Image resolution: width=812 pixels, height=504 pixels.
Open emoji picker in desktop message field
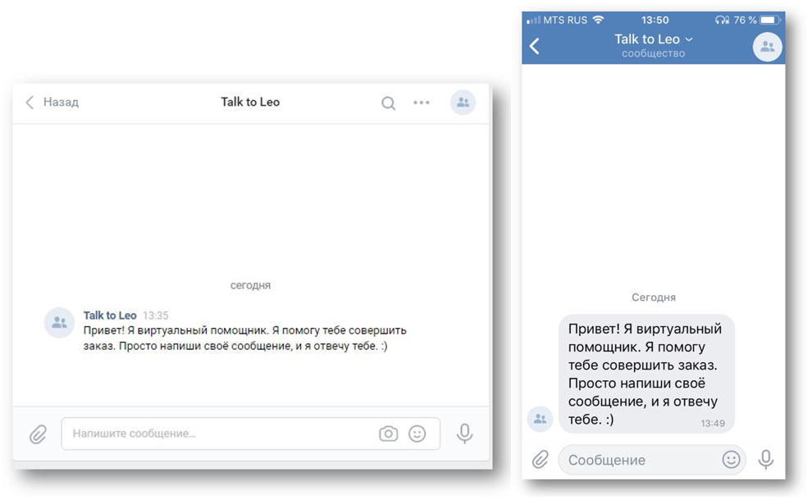point(417,434)
